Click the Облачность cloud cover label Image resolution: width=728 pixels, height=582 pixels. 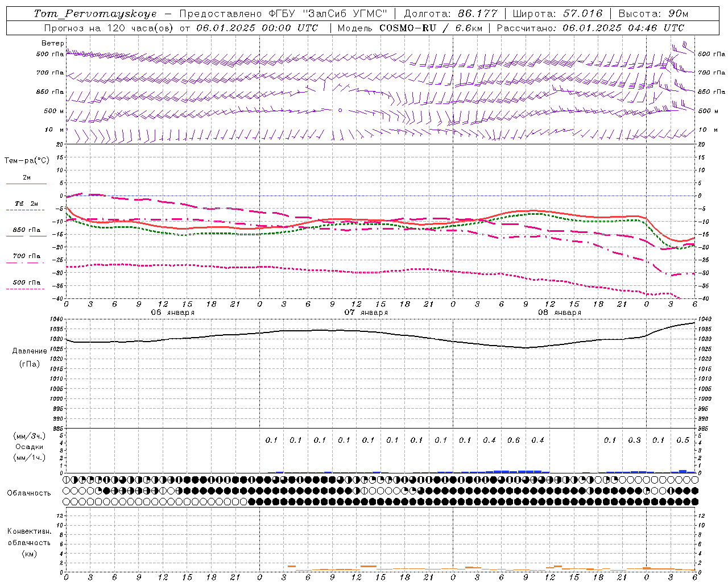(x=29, y=493)
